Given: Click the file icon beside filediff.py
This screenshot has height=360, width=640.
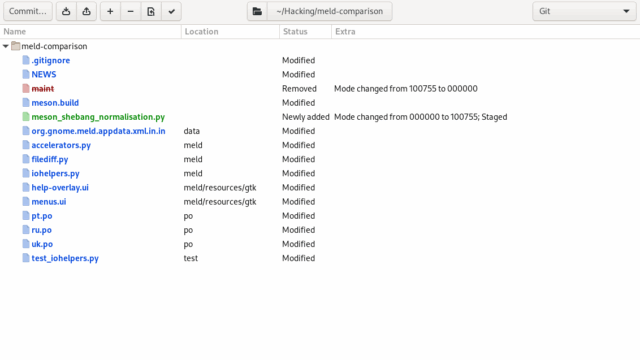Looking at the screenshot, I should tap(26, 159).
